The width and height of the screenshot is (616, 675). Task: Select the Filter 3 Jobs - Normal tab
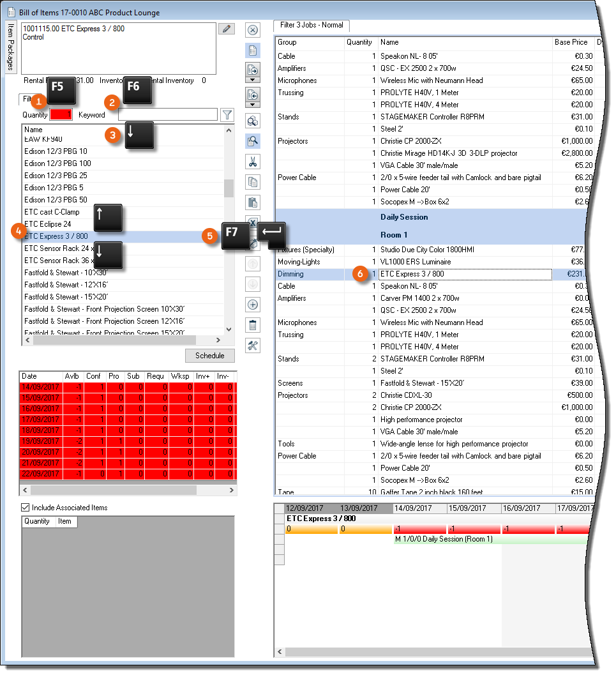coord(312,26)
